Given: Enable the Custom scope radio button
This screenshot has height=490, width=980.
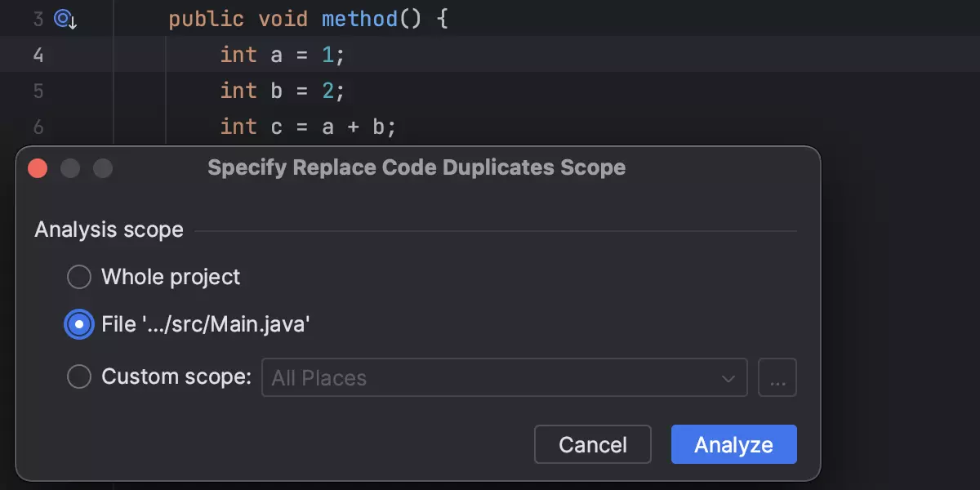Looking at the screenshot, I should tap(79, 377).
